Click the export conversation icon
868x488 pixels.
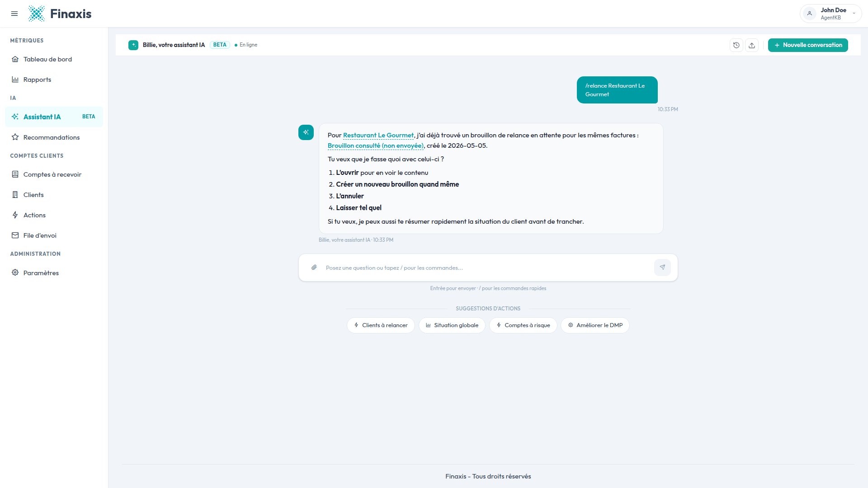tap(752, 45)
